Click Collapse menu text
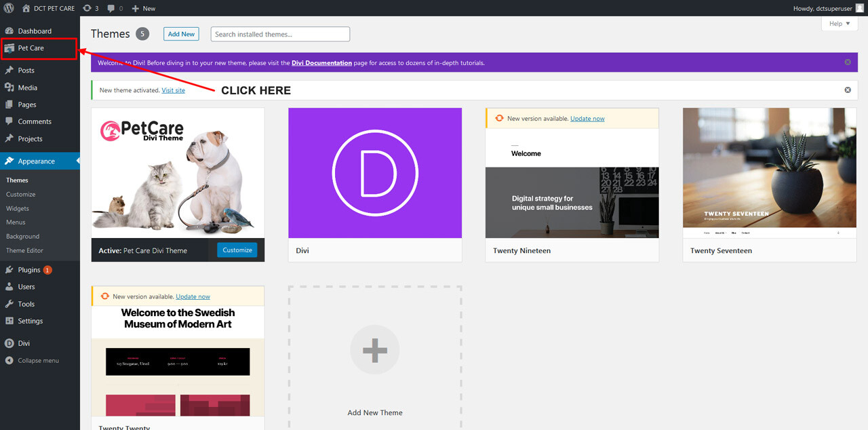The image size is (868, 430). pyautogui.click(x=39, y=361)
